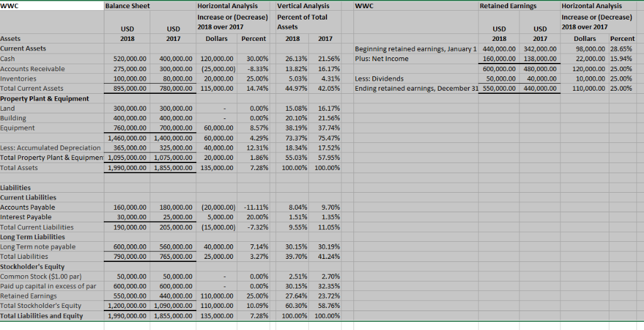The height and width of the screenshot is (330, 644).
Task: Click the 57.95% vertical analysis cell
Action: [329, 158]
